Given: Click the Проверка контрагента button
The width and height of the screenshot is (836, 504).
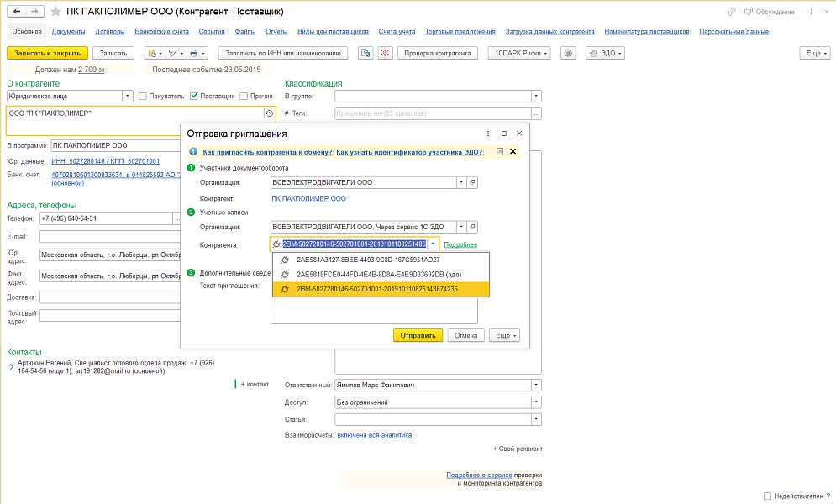Looking at the screenshot, I should (x=437, y=53).
